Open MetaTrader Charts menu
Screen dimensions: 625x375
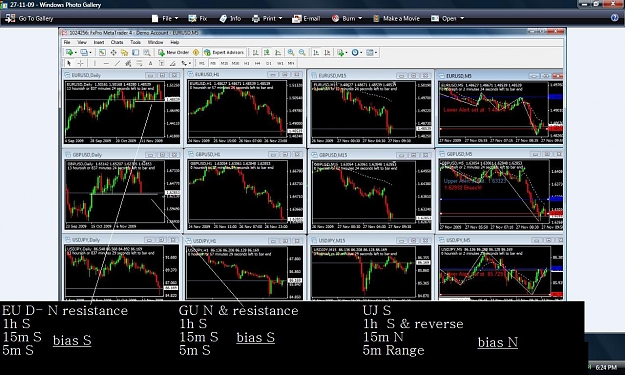pos(117,42)
